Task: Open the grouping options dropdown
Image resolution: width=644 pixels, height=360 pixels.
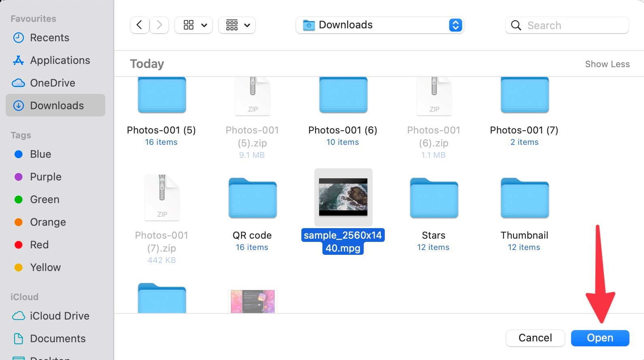Action: (237, 25)
